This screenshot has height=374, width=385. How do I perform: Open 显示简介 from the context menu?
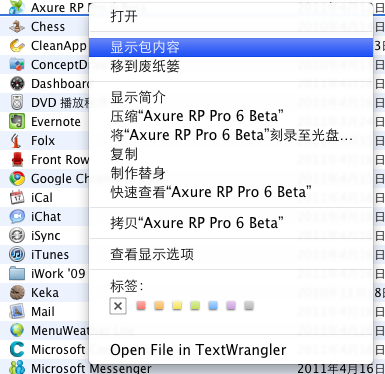click(231, 97)
